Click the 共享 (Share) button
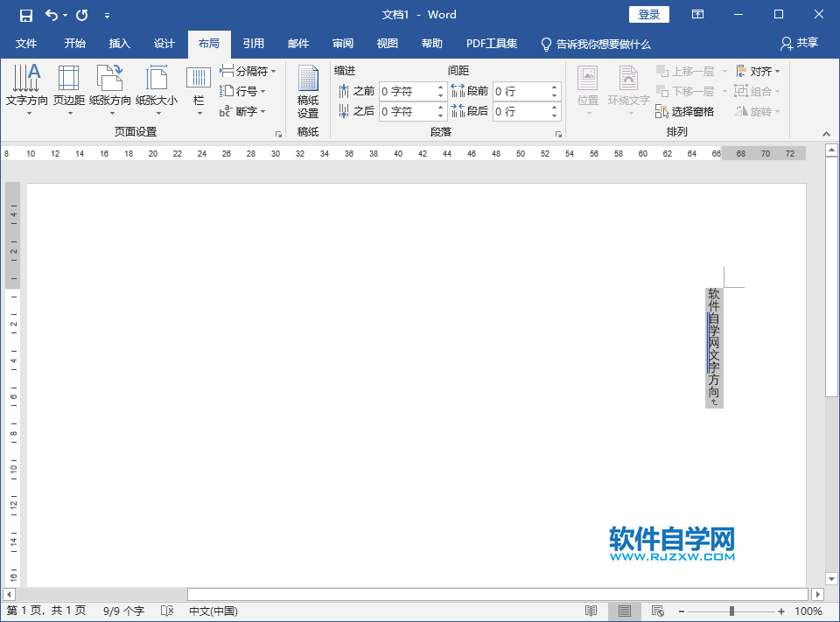 pyautogui.click(x=805, y=44)
